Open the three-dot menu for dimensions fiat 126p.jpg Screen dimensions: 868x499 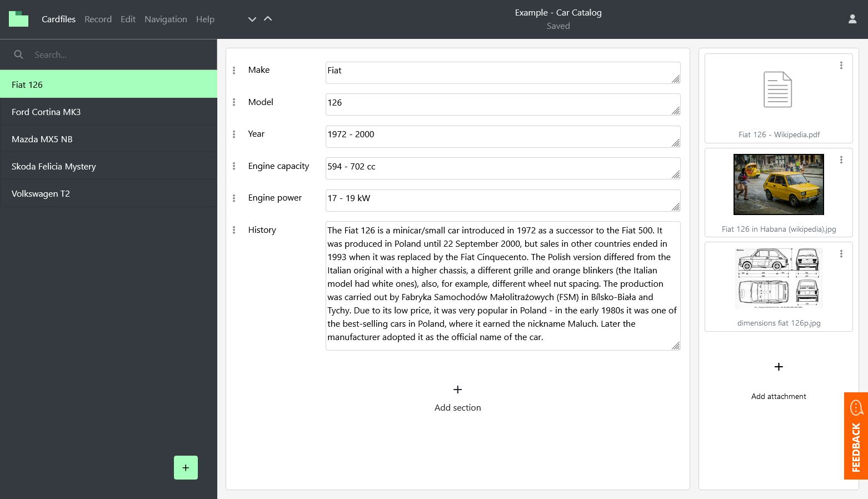[841, 253]
